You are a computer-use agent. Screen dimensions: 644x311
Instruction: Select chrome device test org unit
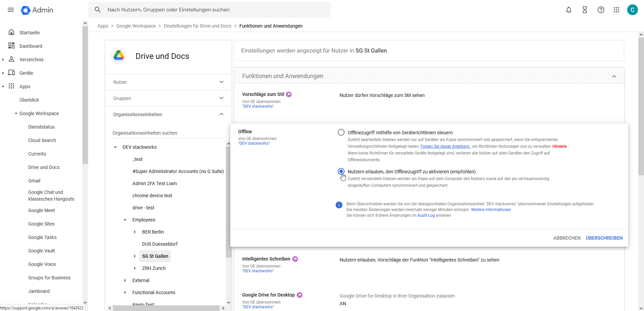coord(152,196)
